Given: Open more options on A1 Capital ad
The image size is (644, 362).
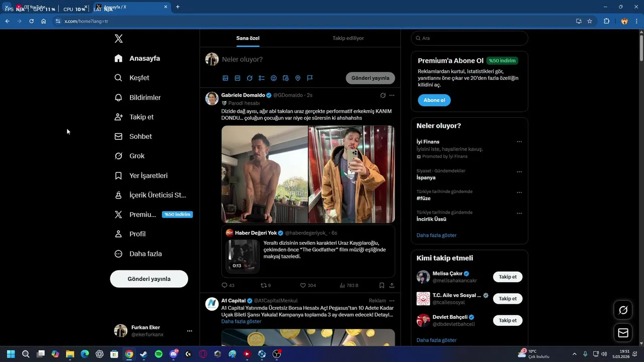Looking at the screenshot, I should (x=392, y=301).
